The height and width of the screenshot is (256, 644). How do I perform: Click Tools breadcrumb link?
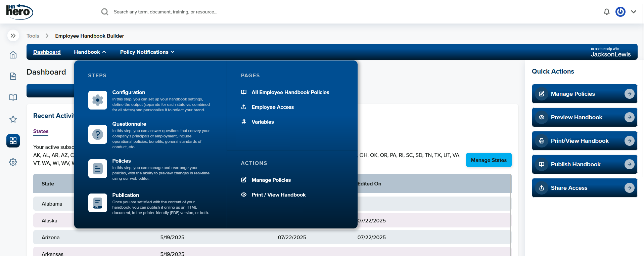point(33,36)
